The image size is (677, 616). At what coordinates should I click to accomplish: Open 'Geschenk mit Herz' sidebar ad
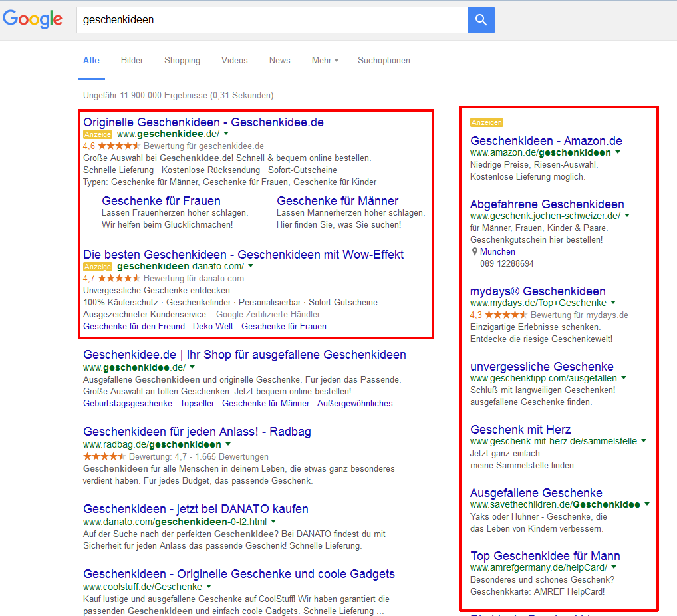click(521, 429)
